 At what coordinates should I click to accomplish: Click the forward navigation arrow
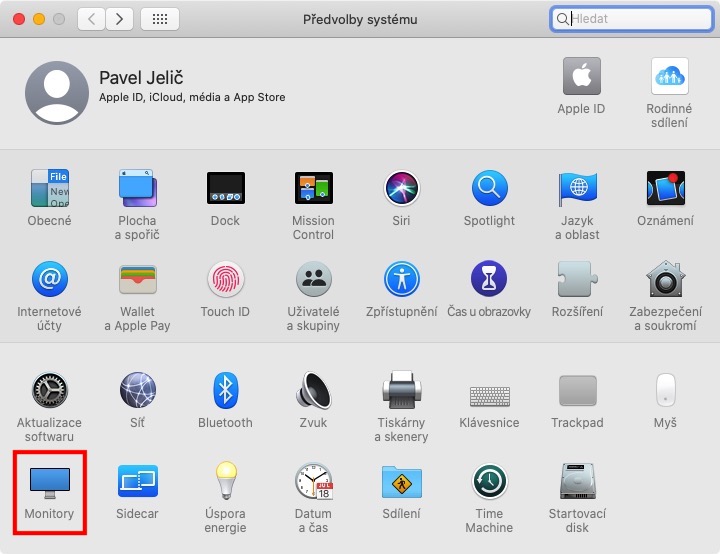pos(119,19)
